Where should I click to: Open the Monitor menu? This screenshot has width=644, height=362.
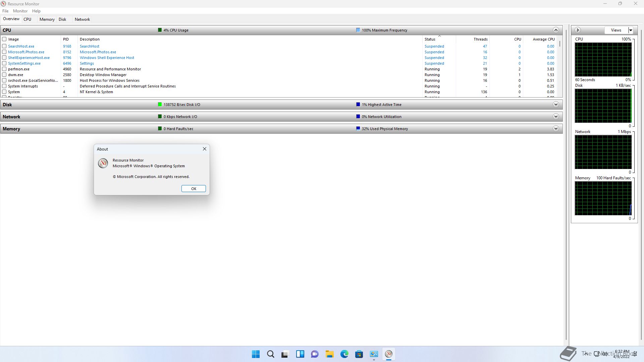(20, 11)
